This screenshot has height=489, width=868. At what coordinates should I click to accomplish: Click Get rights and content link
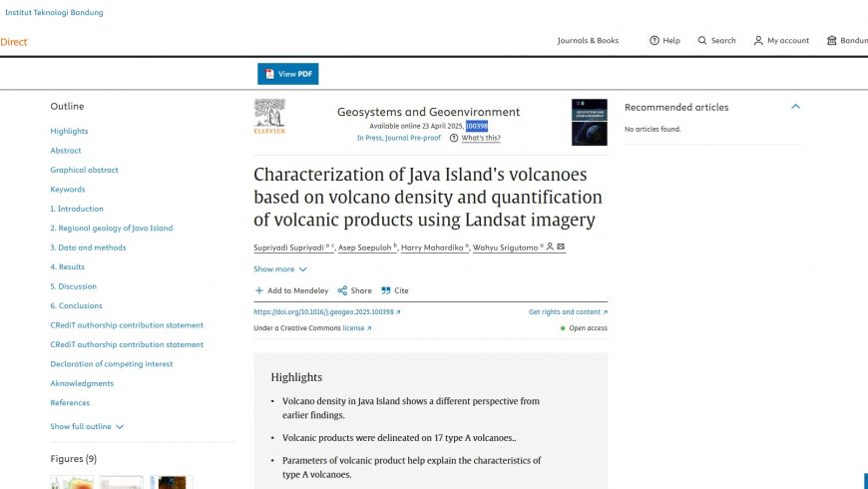[x=568, y=311]
